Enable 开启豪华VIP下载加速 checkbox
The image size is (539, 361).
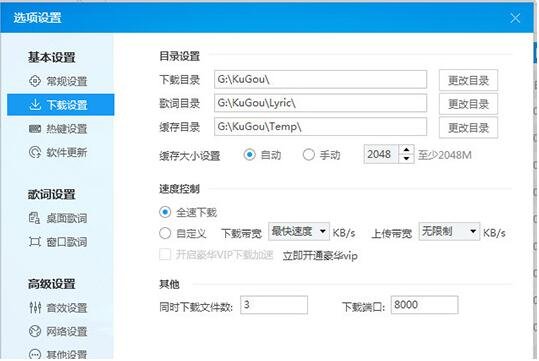point(165,255)
